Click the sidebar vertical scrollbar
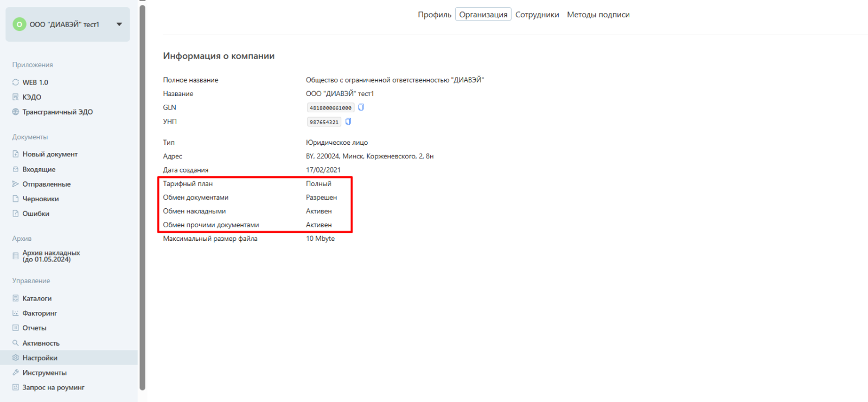Image resolution: width=868 pixels, height=402 pixels. pyautogui.click(x=142, y=195)
